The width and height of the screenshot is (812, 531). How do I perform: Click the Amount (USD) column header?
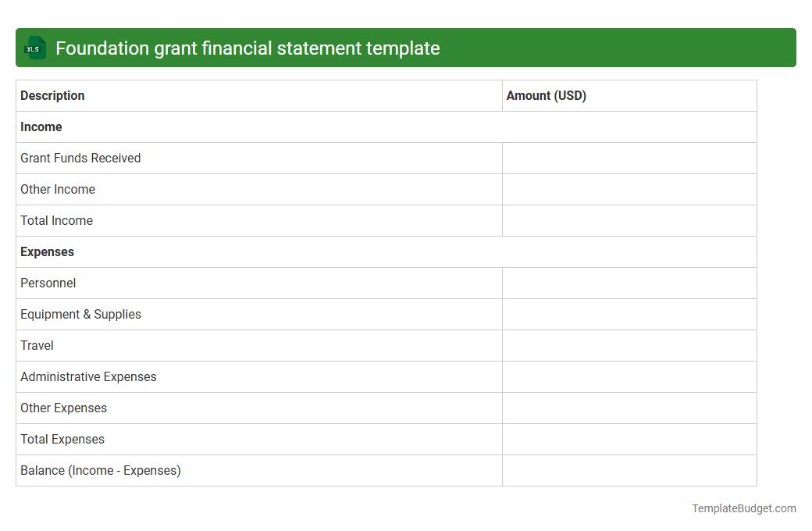(546, 95)
